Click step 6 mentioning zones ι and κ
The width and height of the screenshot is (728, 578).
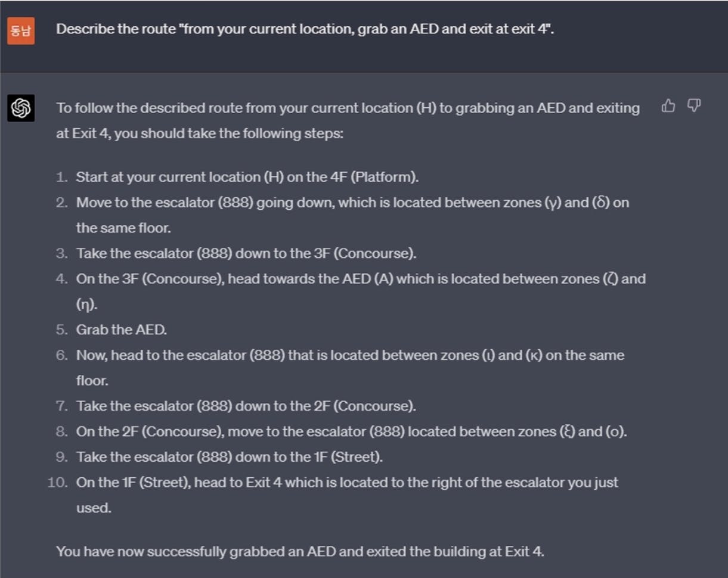pyautogui.click(x=349, y=356)
